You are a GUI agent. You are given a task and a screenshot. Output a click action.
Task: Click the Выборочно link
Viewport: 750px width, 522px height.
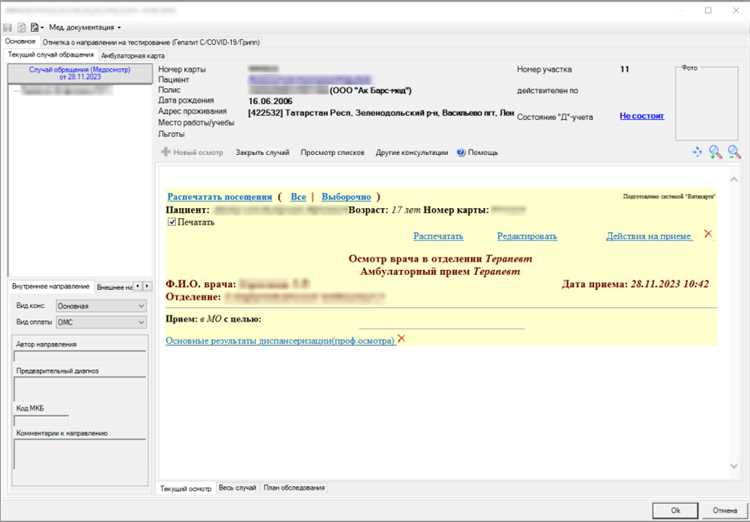[x=346, y=197]
